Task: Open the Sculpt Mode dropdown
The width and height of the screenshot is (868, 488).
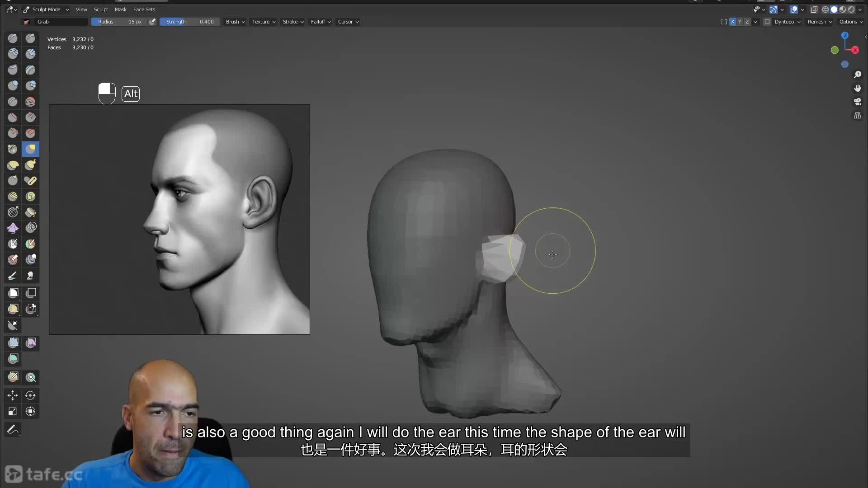Action: click(46, 9)
